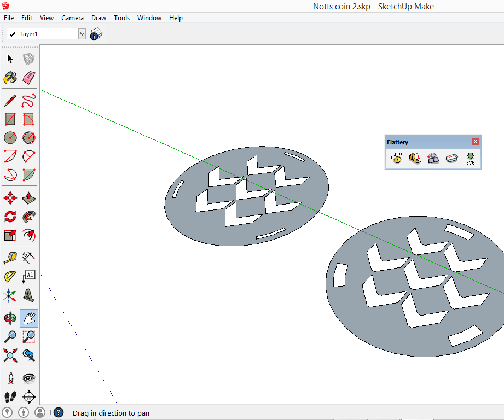504x420 pixels.
Task: Open the Camera menu
Action: tap(72, 17)
